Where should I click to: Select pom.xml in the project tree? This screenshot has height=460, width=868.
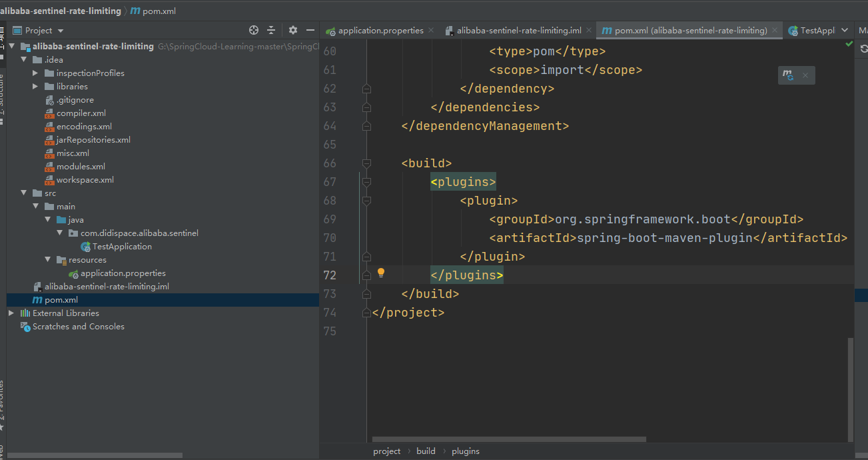click(61, 300)
